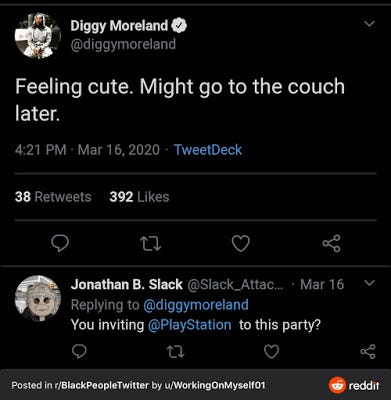Open the TweetDeck source link
The image size is (391, 400).
click(x=208, y=150)
